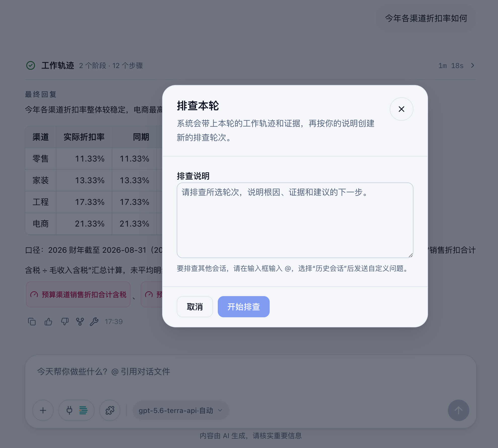Focus the 排查说明 text area
This screenshot has height=448, width=498.
pos(295,220)
